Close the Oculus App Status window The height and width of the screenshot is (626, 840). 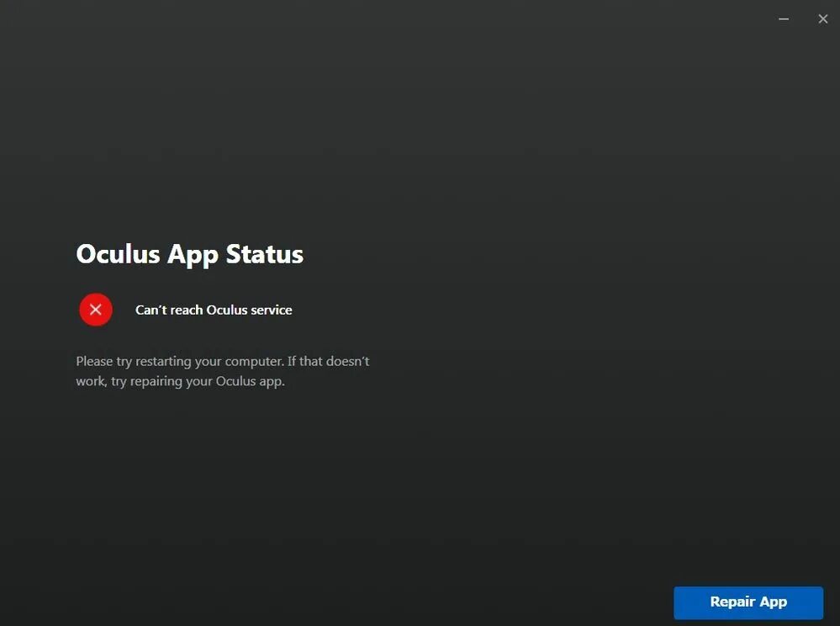823,19
